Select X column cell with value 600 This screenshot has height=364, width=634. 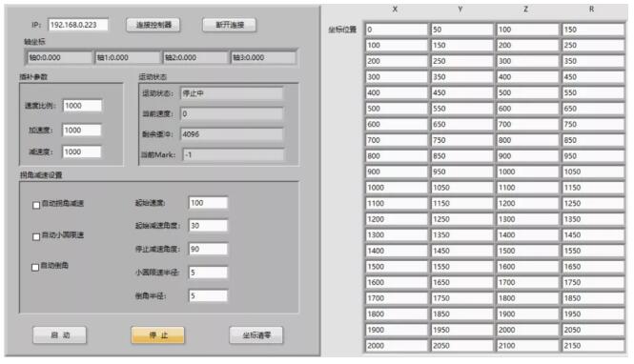coord(397,125)
